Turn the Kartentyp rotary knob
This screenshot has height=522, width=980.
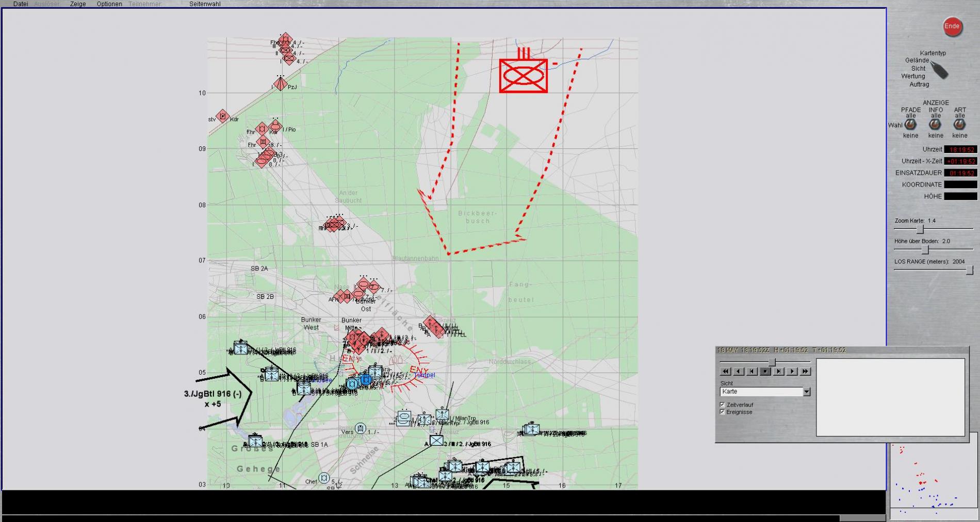coord(940,70)
